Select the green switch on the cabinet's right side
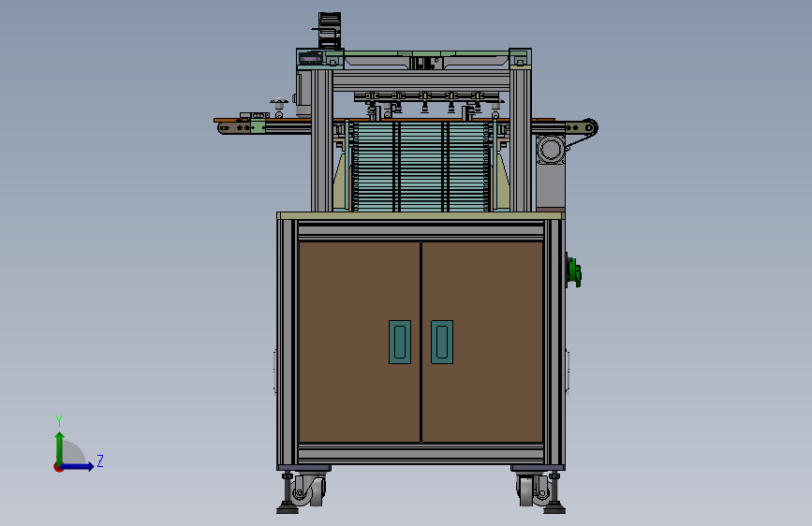The image size is (812, 526). click(x=574, y=271)
